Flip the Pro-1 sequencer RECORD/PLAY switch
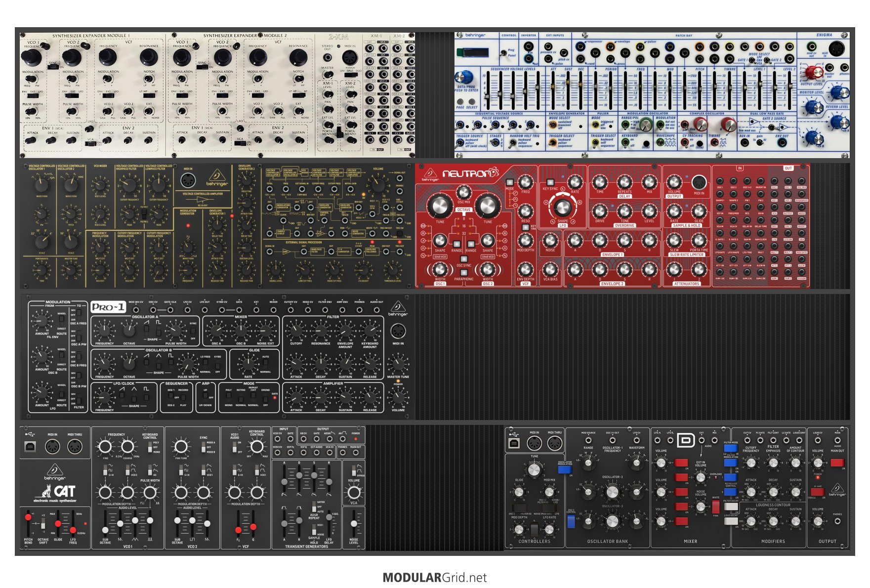The height and width of the screenshot is (588, 870). pyautogui.click(x=183, y=397)
